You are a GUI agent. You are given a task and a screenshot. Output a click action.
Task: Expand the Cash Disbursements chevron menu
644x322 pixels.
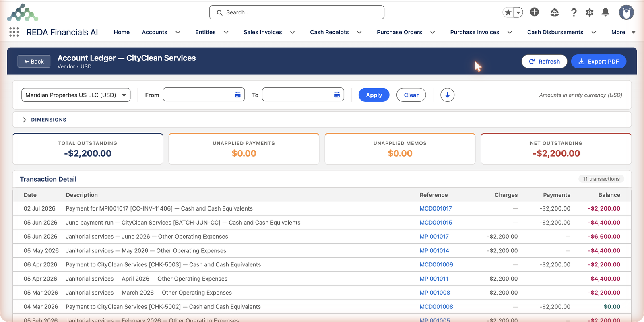[594, 32]
